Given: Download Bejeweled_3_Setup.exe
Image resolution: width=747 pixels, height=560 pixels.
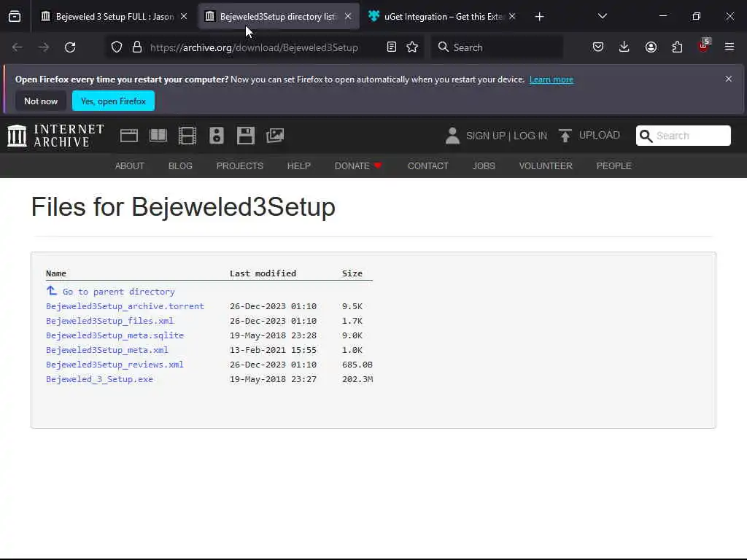Looking at the screenshot, I should [x=99, y=379].
